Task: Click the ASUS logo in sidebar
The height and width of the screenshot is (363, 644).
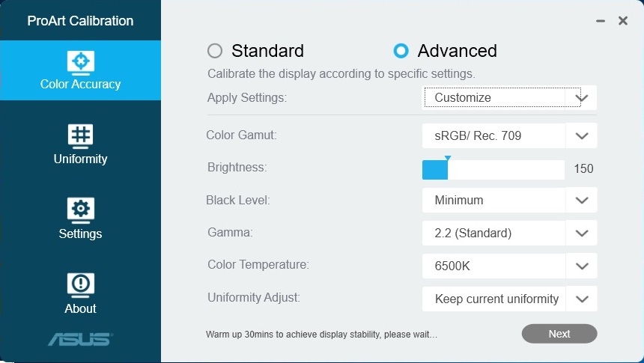Action: tap(81, 340)
